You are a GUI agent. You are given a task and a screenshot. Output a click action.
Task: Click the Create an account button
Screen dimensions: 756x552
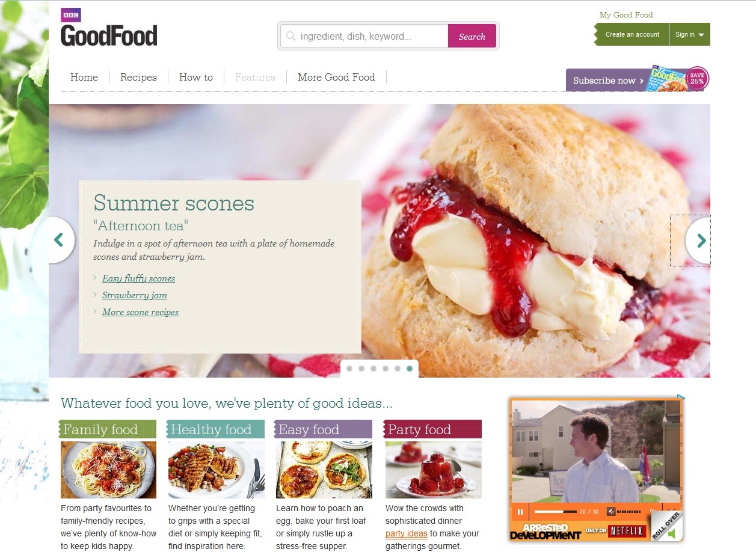pyautogui.click(x=632, y=34)
